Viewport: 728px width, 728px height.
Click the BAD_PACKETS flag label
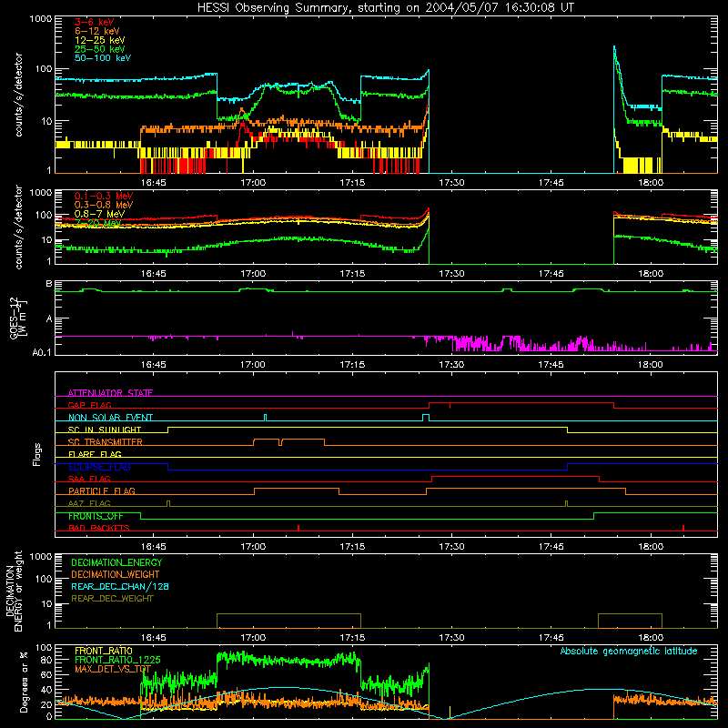click(x=99, y=528)
